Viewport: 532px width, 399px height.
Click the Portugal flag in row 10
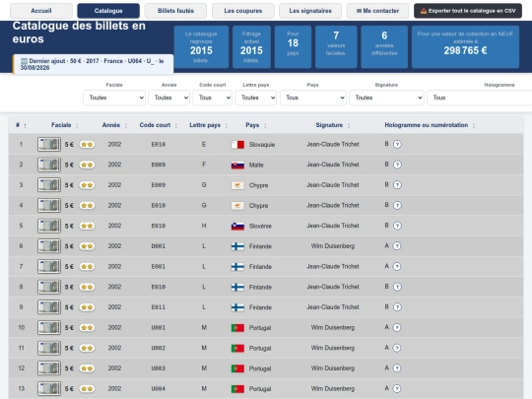(x=237, y=328)
